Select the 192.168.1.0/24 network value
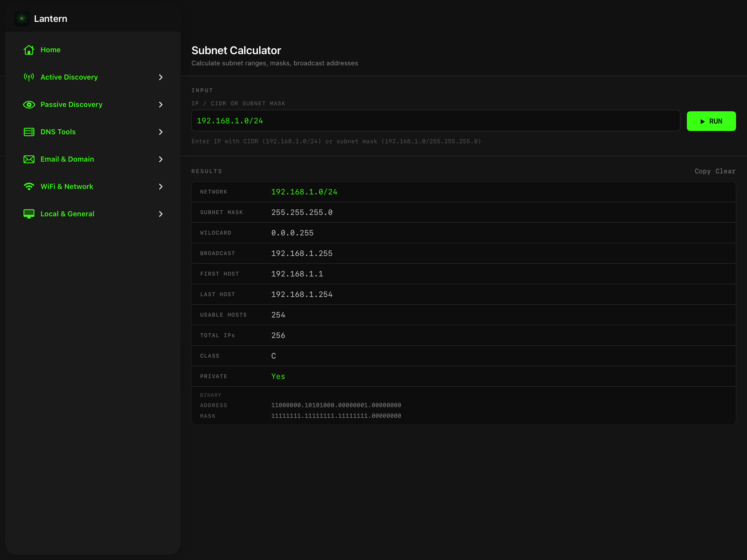Image resolution: width=747 pixels, height=560 pixels. point(304,191)
